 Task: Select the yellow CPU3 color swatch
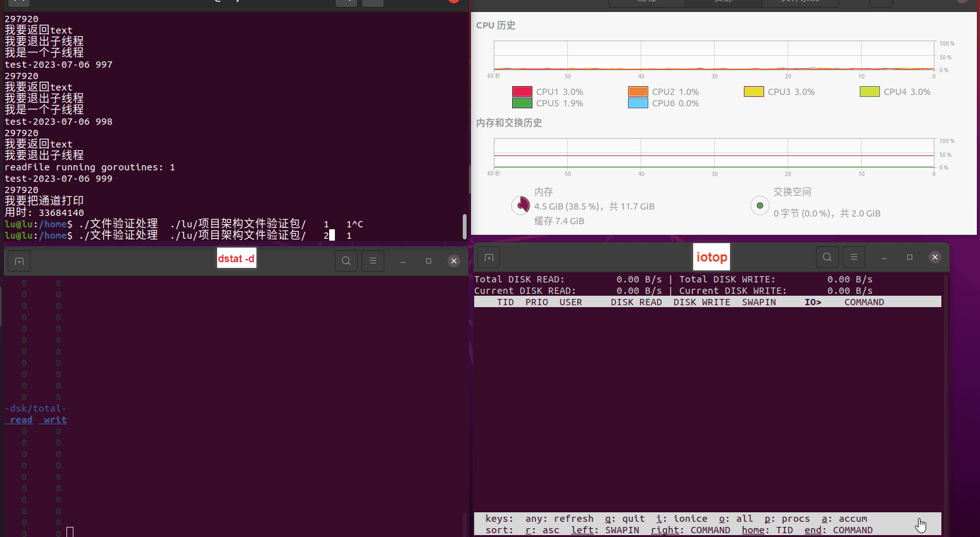point(753,92)
